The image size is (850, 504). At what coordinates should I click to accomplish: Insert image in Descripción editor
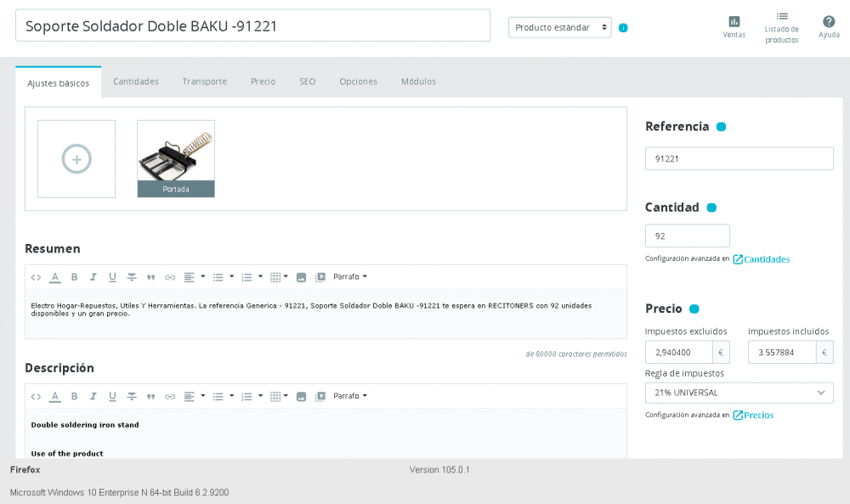point(302,396)
